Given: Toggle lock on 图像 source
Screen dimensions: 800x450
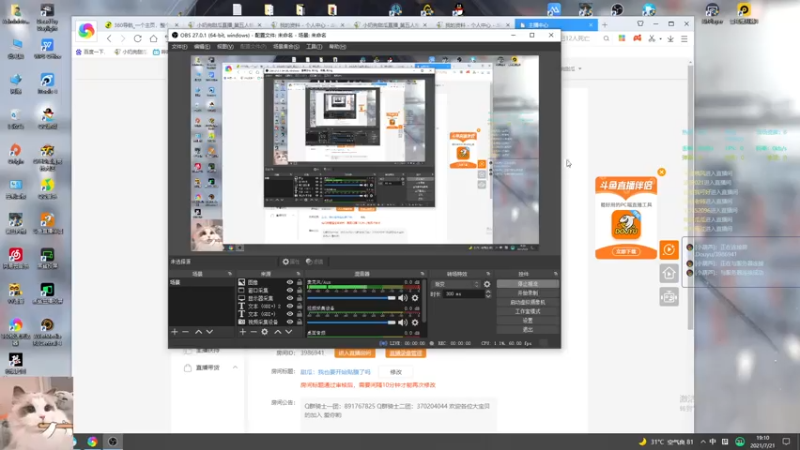Looking at the screenshot, I should (x=299, y=282).
